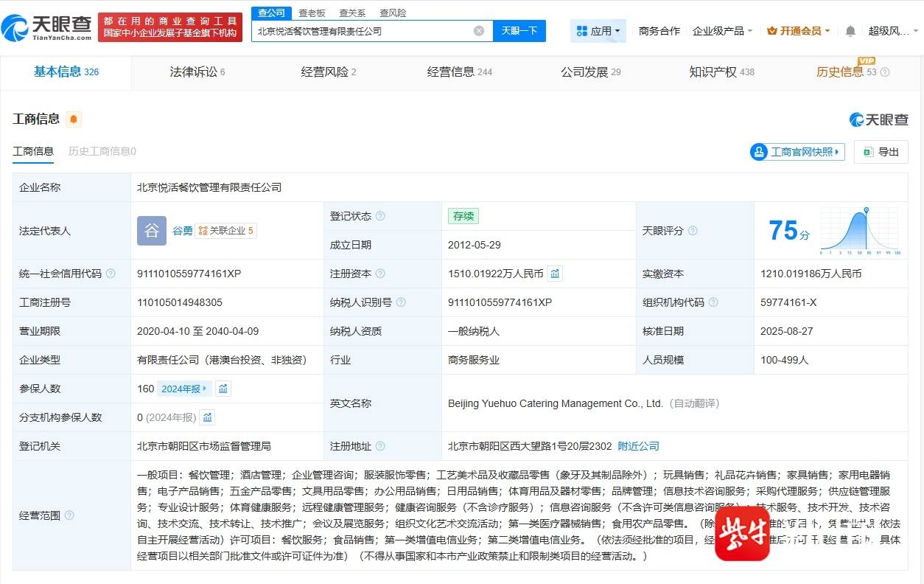
Task: Switch to the 法律诉讼 tab
Action: [197, 72]
